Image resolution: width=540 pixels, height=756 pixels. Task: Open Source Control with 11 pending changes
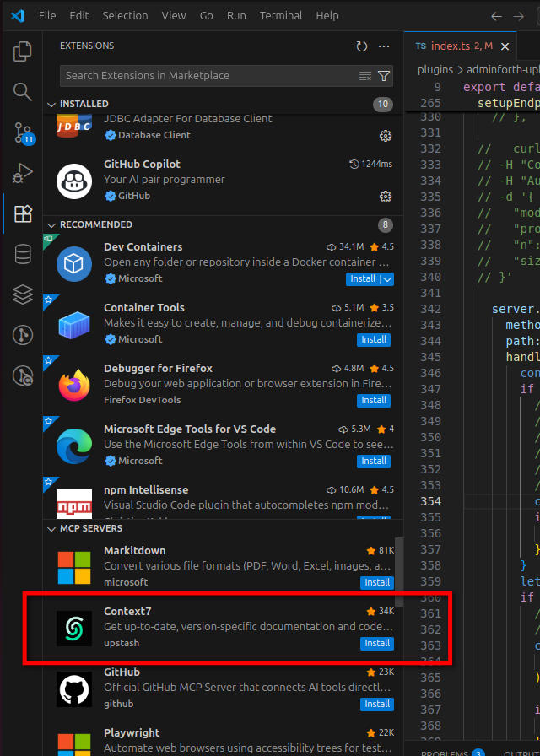click(x=23, y=132)
